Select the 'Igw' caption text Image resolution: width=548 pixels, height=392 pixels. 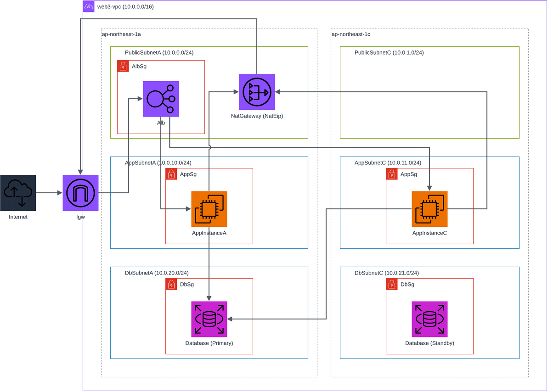coord(80,217)
